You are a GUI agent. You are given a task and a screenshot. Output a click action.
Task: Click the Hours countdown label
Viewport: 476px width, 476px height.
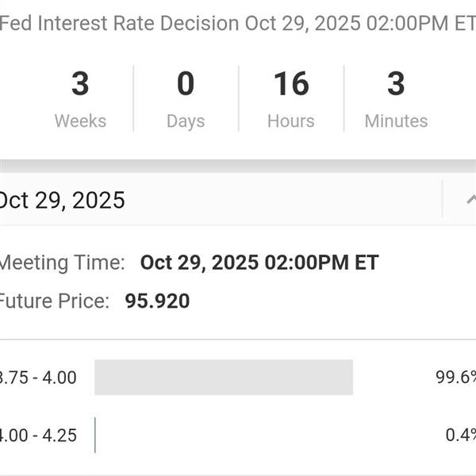point(291,121)
